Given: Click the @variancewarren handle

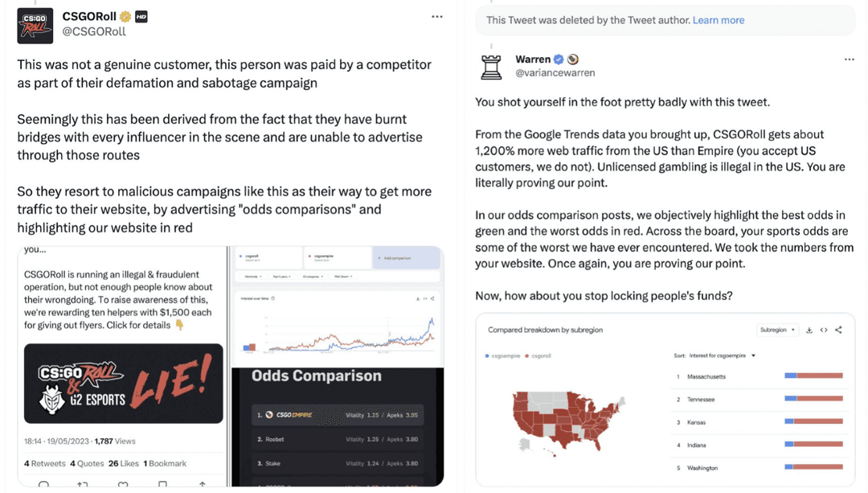Looking at the screenshot, I should (555, 73).
